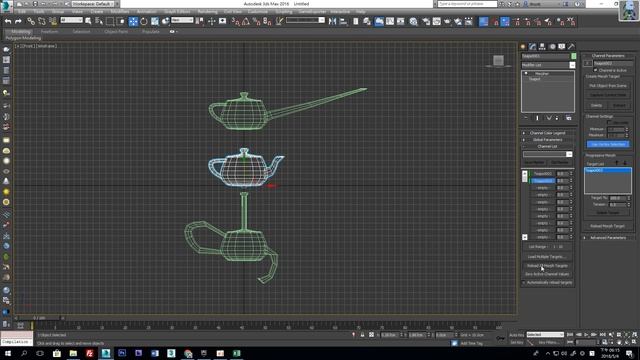Open Excel from the taskbar
Image resolution: width=640 pixels, height=360 pixels.
[236, 353]
